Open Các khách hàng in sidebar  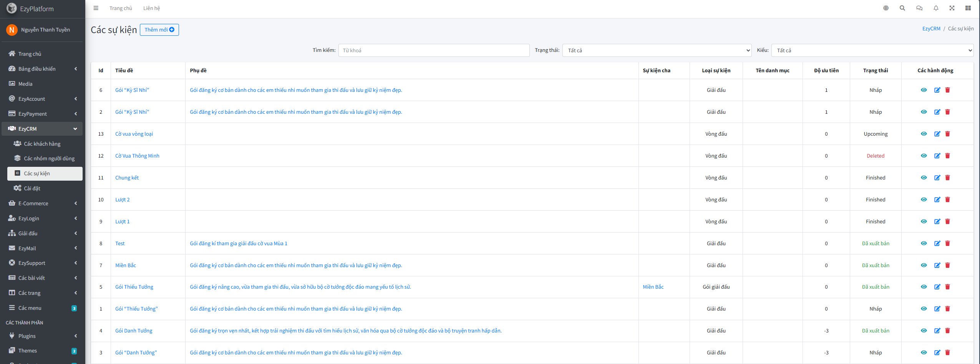pyautogui.click(x=42, y=144)
